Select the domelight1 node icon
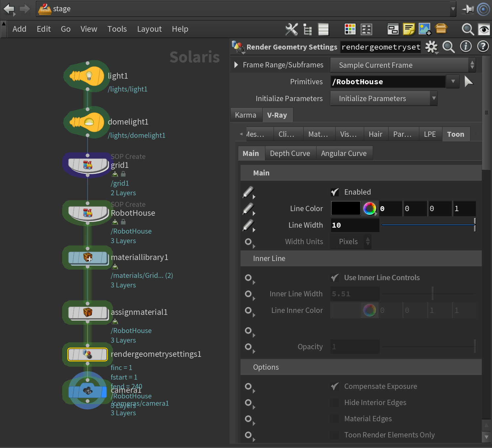Screen dimensions: 492x448 [87, 122]
